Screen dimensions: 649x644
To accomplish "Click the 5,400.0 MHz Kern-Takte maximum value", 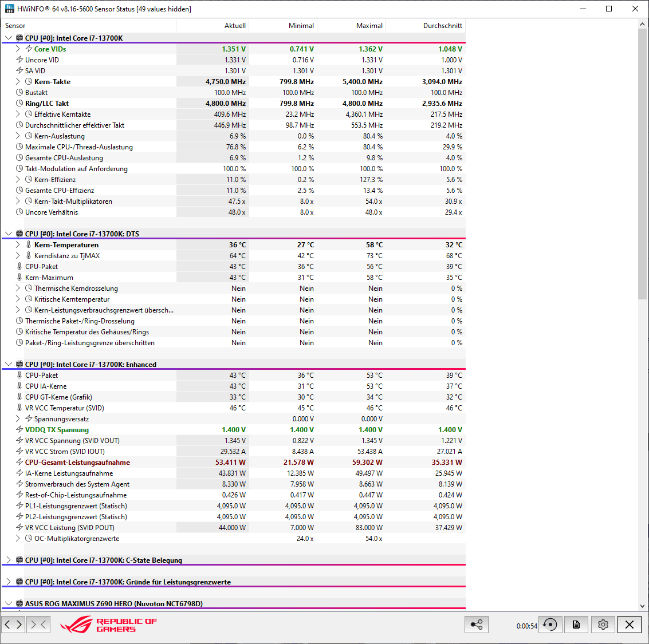I will [363, 81].
